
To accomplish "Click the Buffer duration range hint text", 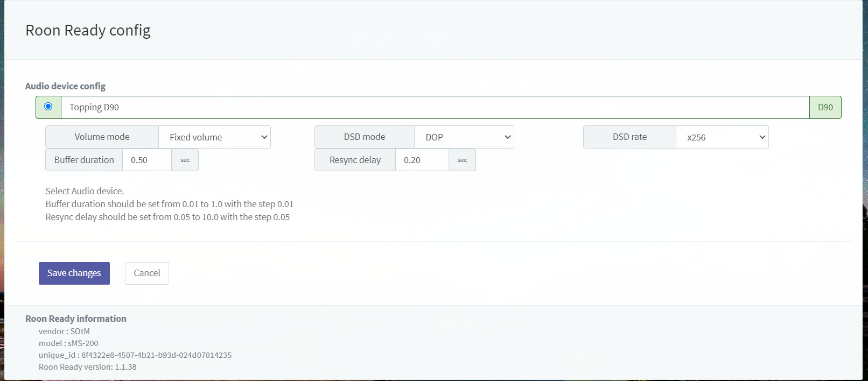I will [x=170, y=204].
